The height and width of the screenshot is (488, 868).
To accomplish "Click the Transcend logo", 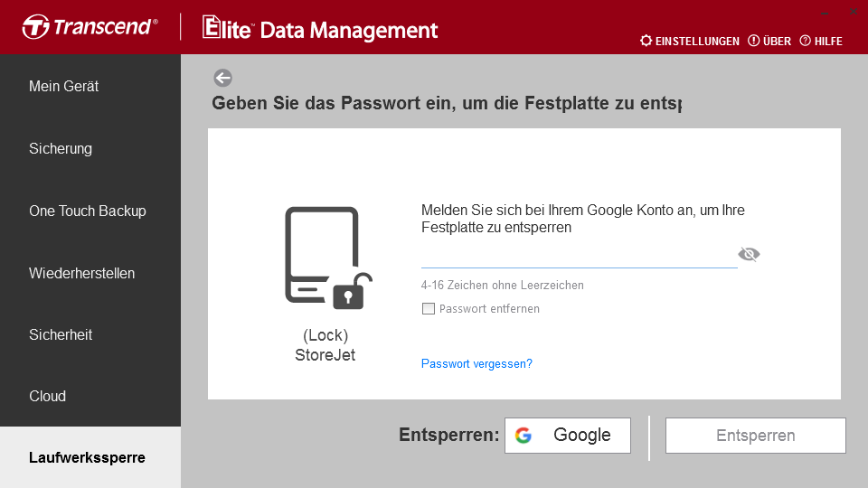I will coord(90,27).
